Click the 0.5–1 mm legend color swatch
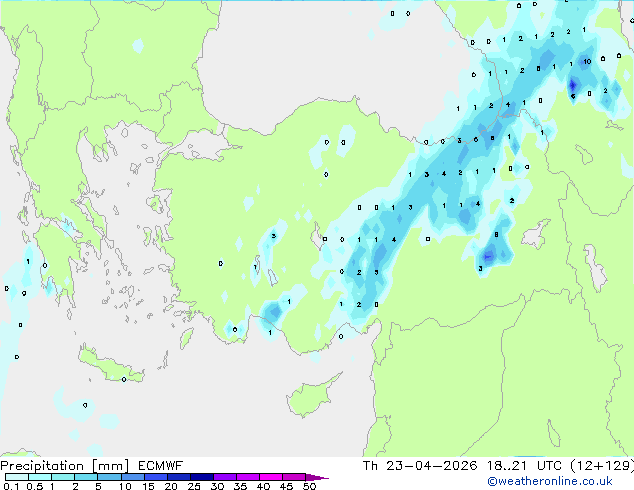Viewport: 634px width, 490px height. [40, 477]
